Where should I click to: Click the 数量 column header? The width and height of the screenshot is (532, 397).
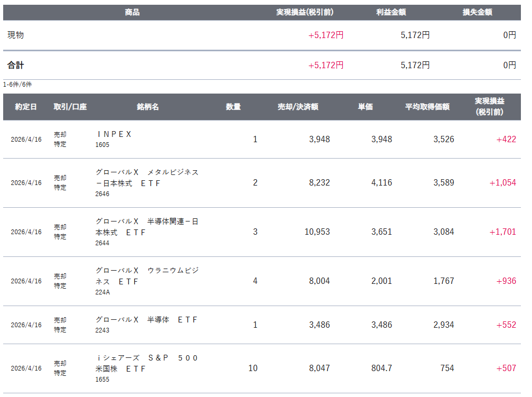coord(233,107)
